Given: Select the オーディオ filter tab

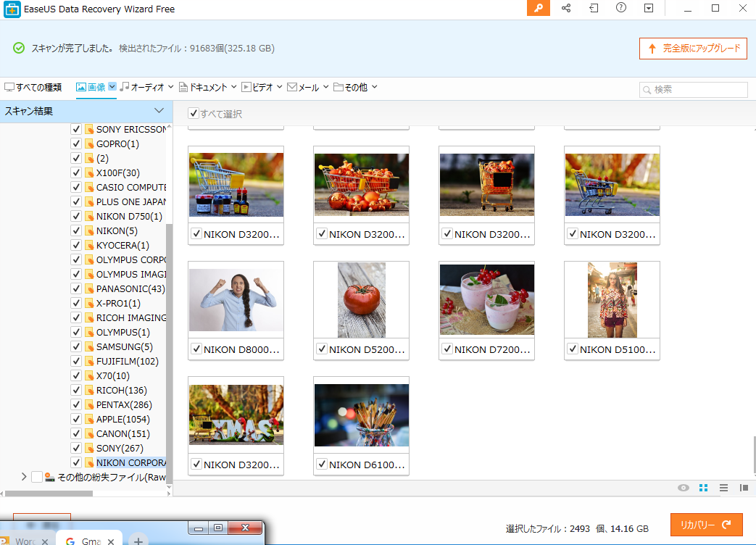Looking at the screenshot, I should tap(142, 87).
